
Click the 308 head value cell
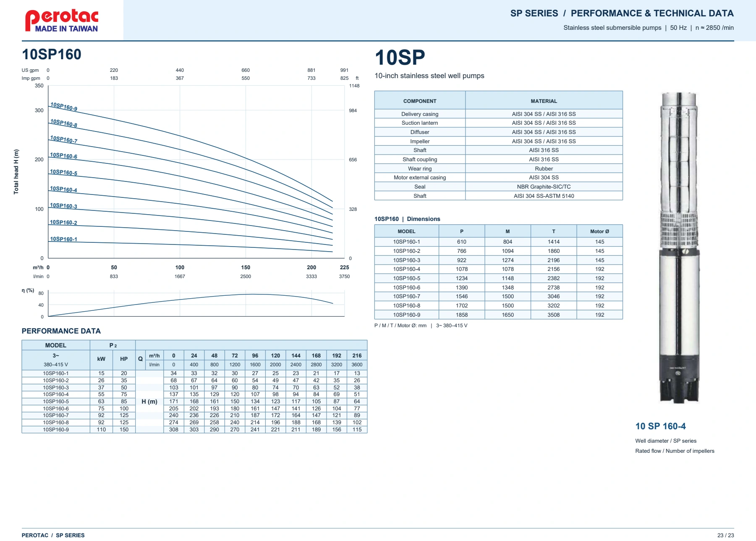[x=174, y=430]
